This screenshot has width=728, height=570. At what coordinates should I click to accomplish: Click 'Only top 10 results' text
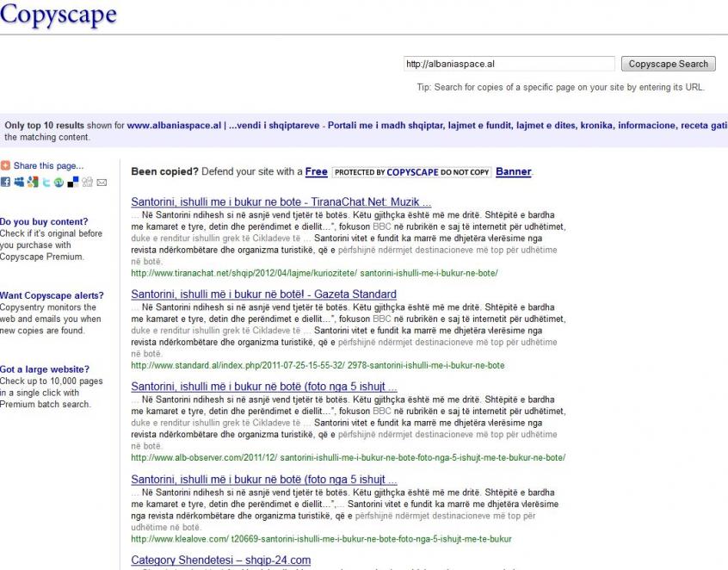click(x=45, y=126)
